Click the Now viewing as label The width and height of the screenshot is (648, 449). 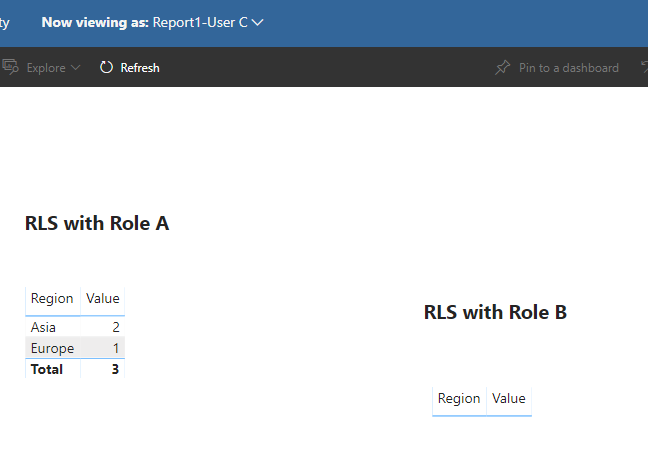coord(95,22)
